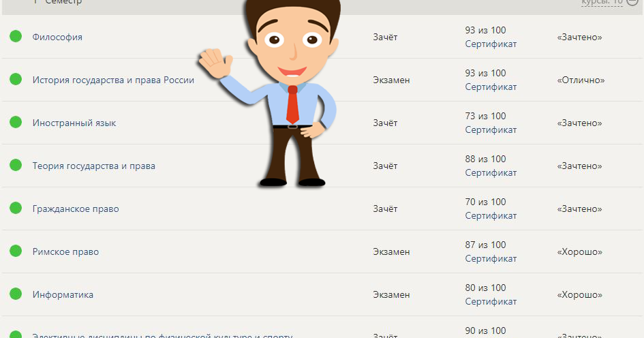Open История государства и права России course
Image resolution: width=644 pixels, height=338 pixels.
(x=113, y=80)
